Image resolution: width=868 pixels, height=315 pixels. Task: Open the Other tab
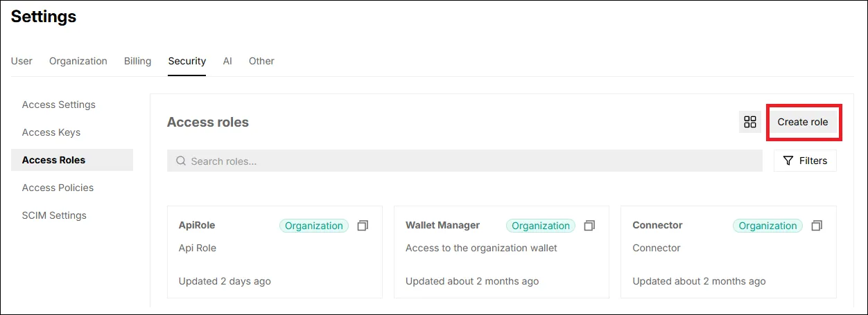pos(261,61)
